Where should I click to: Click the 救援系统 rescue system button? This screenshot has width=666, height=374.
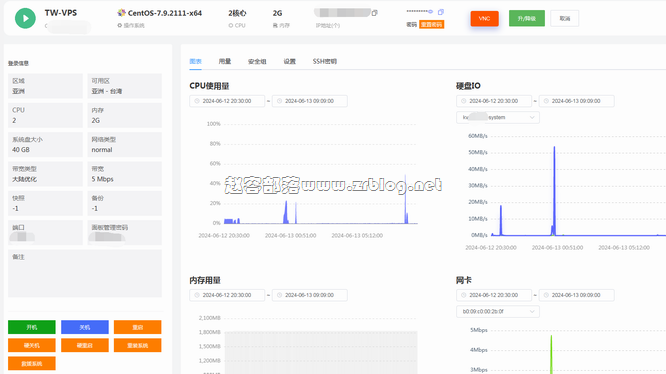(32, 364)
